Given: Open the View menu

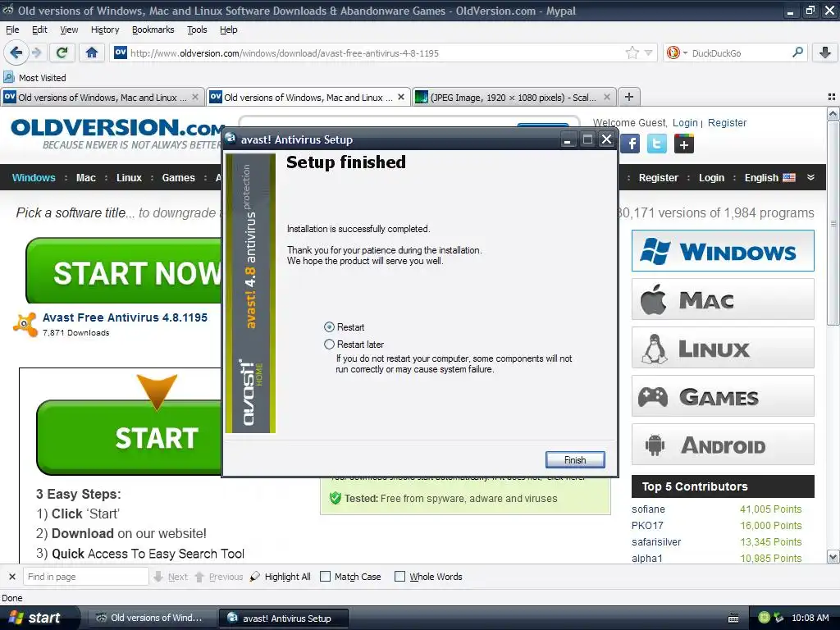Looking at the screenshot, I should pos(69,30).
